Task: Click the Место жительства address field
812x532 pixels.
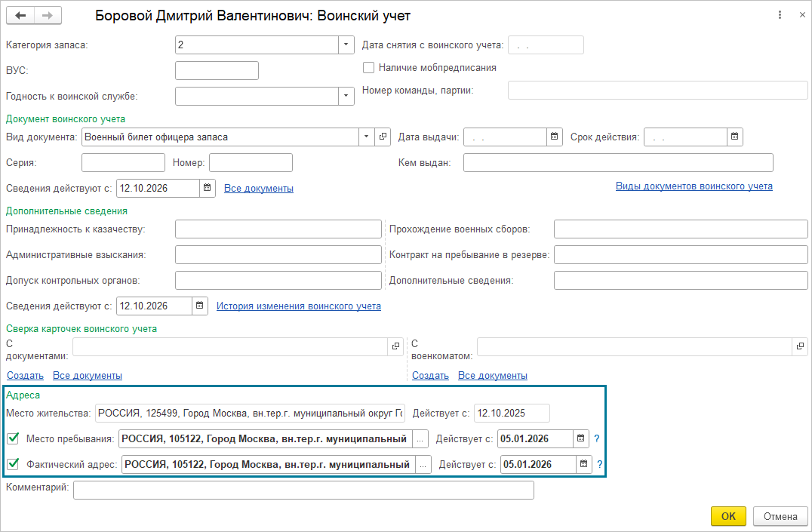Action: [250, 413]
